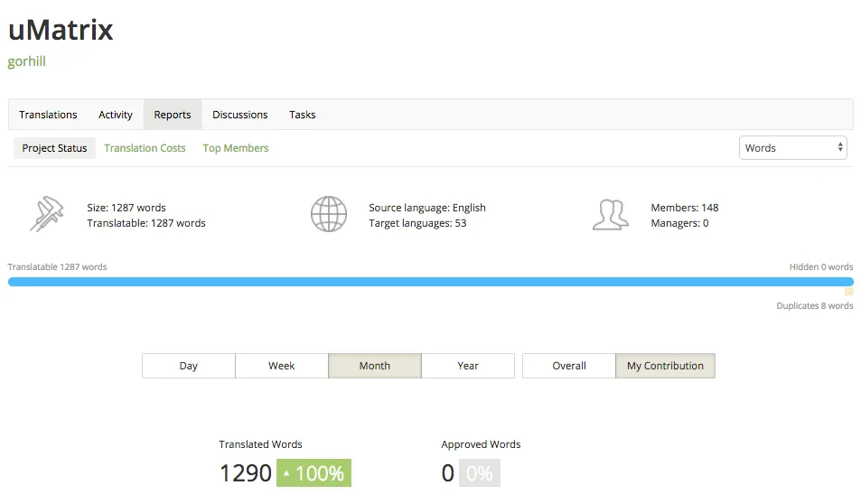Select the Reports tab

pos(173,115)
